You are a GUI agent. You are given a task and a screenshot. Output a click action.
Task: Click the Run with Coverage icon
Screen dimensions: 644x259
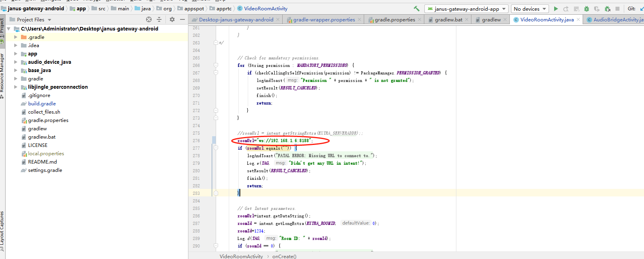click(597, 9)
